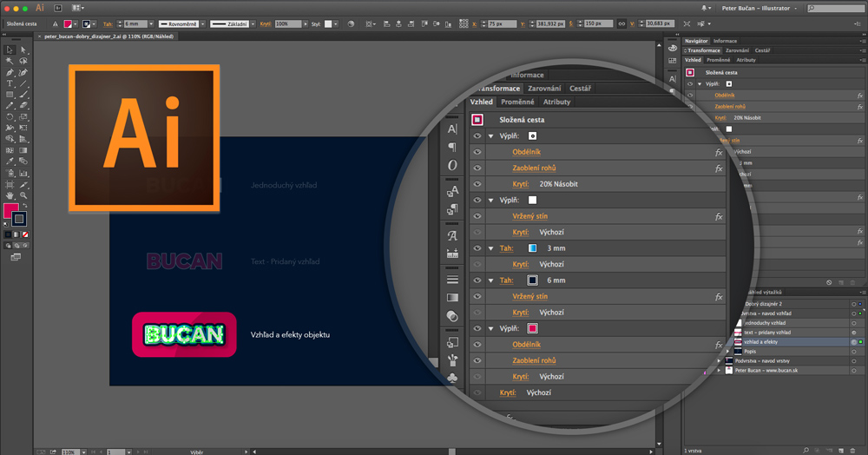Click the Isolate Selected Object icon
Screen dimensions: 868x455
687,23
